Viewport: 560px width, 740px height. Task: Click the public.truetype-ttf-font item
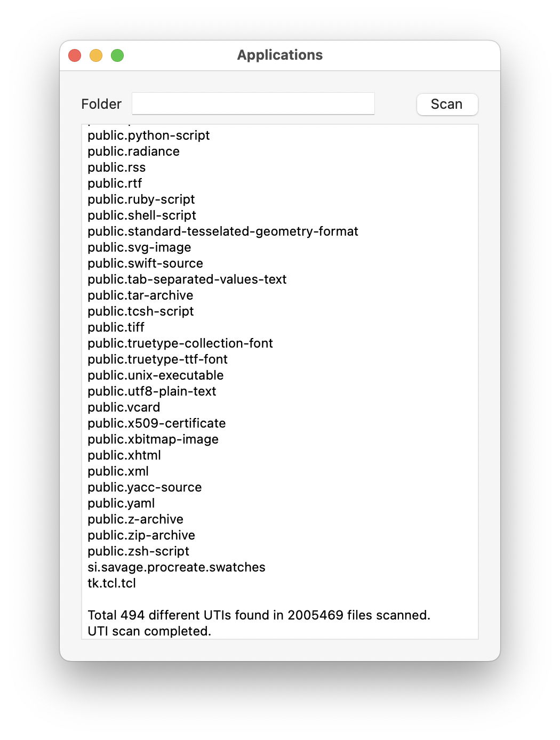(x=157, y=359)
